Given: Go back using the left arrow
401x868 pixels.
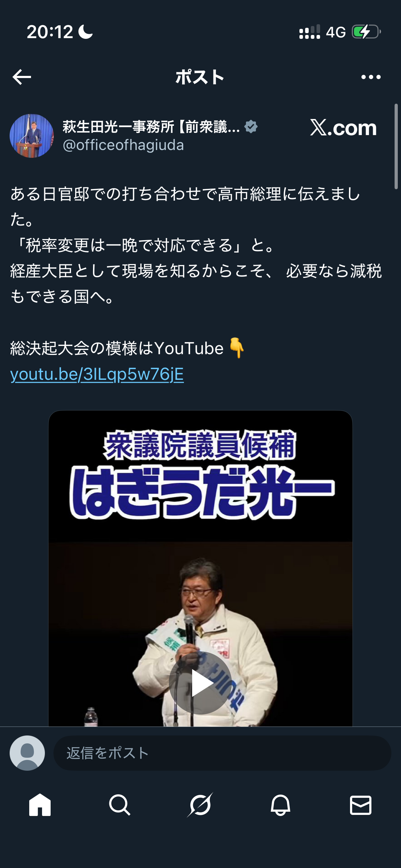Looking at the screenshot, I should (22, 77).
